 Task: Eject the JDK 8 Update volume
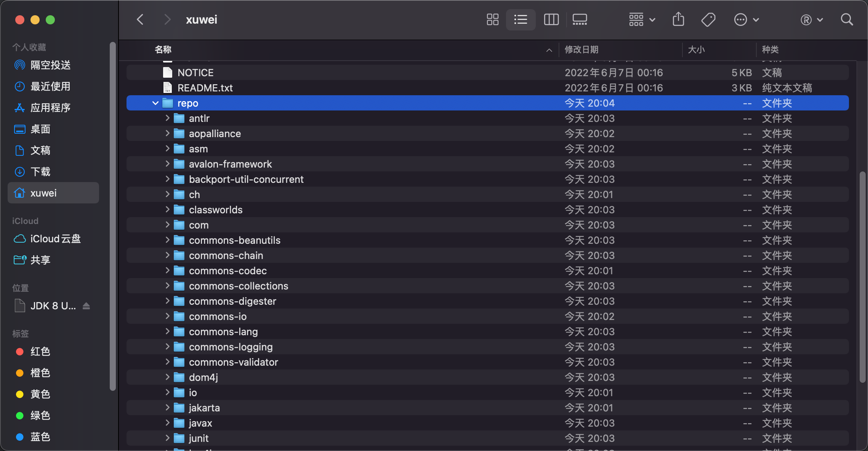pyautogui.click(x=86, y=306)
